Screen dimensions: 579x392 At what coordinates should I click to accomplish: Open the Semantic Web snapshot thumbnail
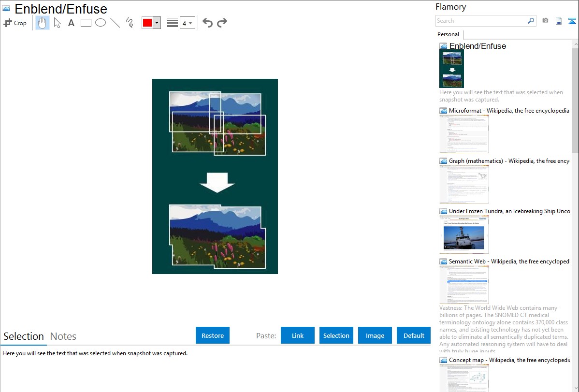click(464, 285)
